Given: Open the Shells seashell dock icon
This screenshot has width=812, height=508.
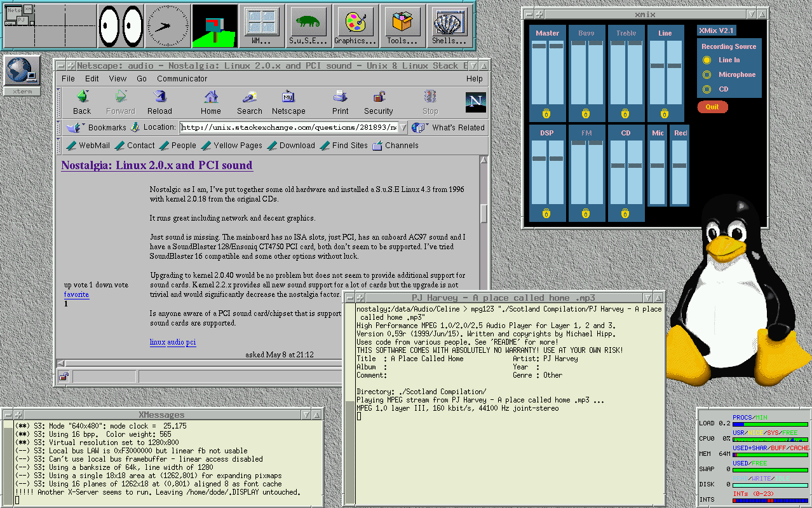Looking at the screenshot, I should coord(449,23).
